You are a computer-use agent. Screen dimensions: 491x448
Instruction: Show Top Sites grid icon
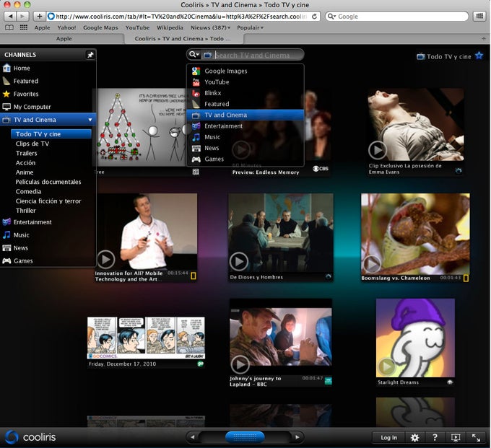pyautogui.click(x=24, y=27)
